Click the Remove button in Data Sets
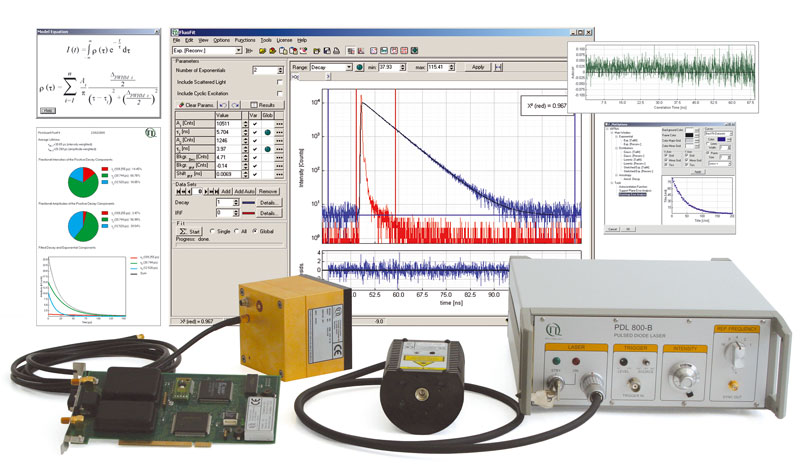The image size is (800, 465). pos(268,191)
